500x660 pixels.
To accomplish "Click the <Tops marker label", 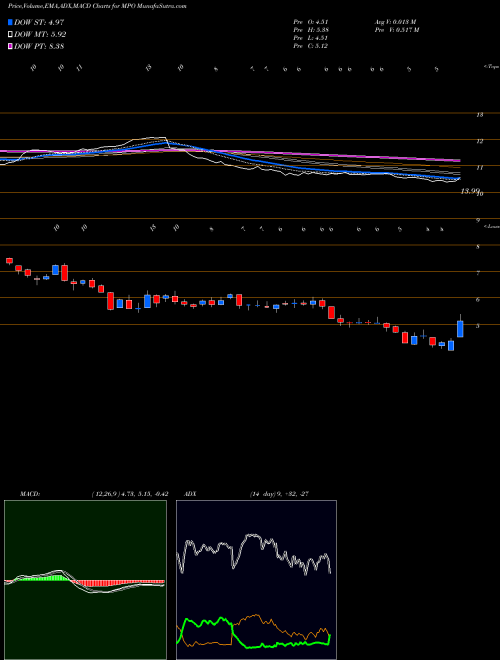I will pyautogui.click(x=491, y=66).
